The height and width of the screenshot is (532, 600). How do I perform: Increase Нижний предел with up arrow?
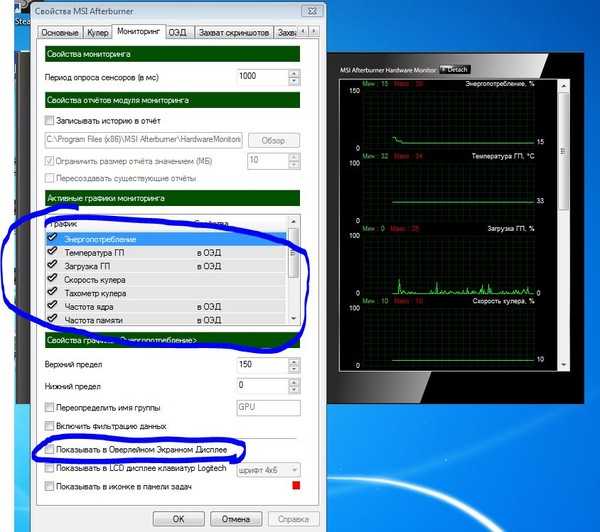click(294, 382)
